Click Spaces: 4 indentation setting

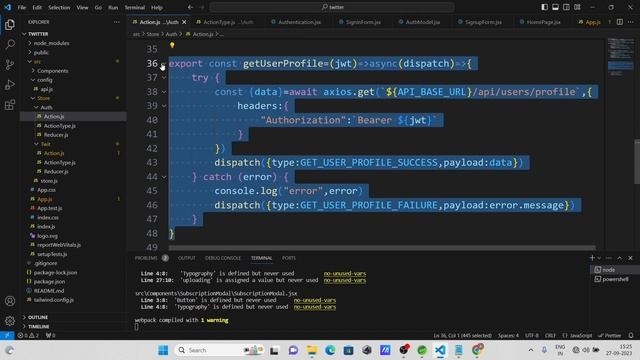point(508,336)
